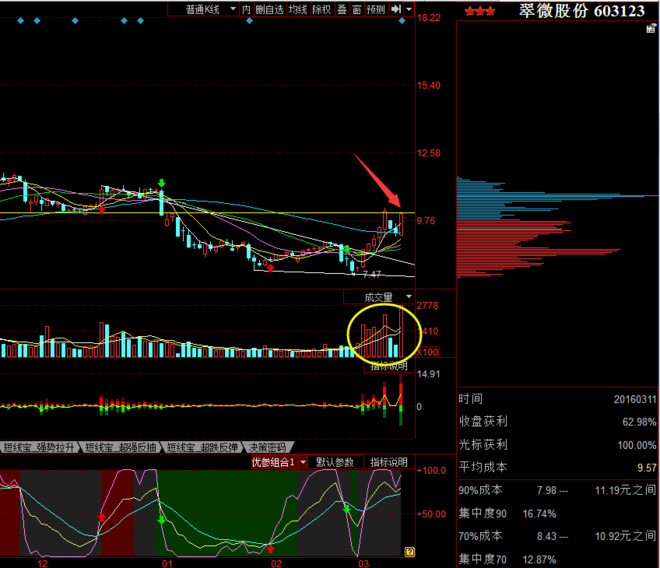Click the green sell arrow on January candlestick

click(x=161, y=183)
